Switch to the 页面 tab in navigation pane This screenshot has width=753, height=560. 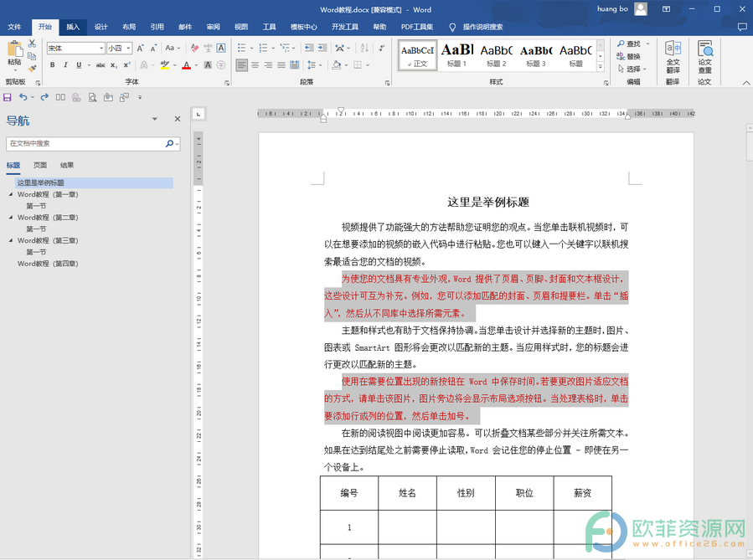click(40, 165)
